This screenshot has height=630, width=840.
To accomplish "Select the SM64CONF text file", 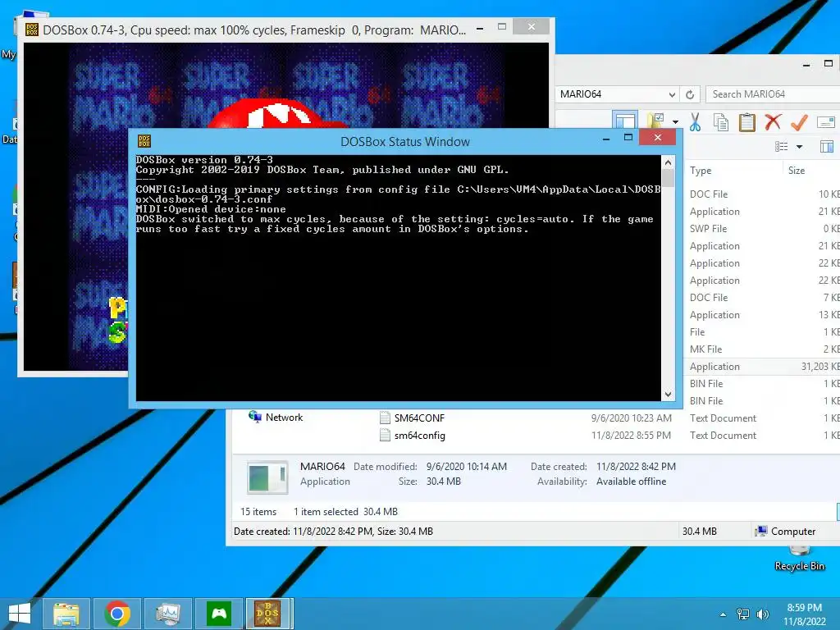I will (419, 418).
